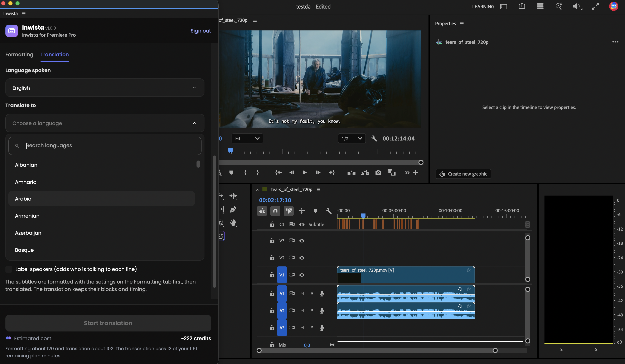Click the LEARNING workspace label
Viewport: 625px width, 364px height.
coord(483,7)
